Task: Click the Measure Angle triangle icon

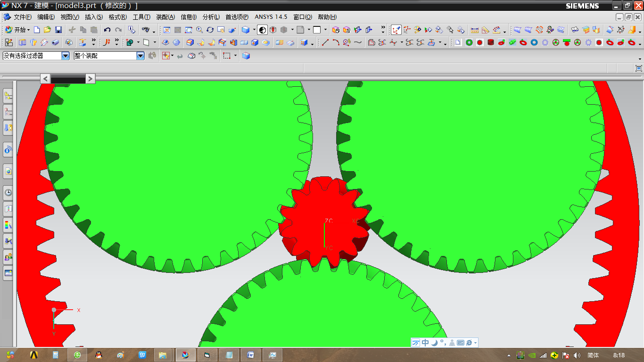Action: (486, 30)
